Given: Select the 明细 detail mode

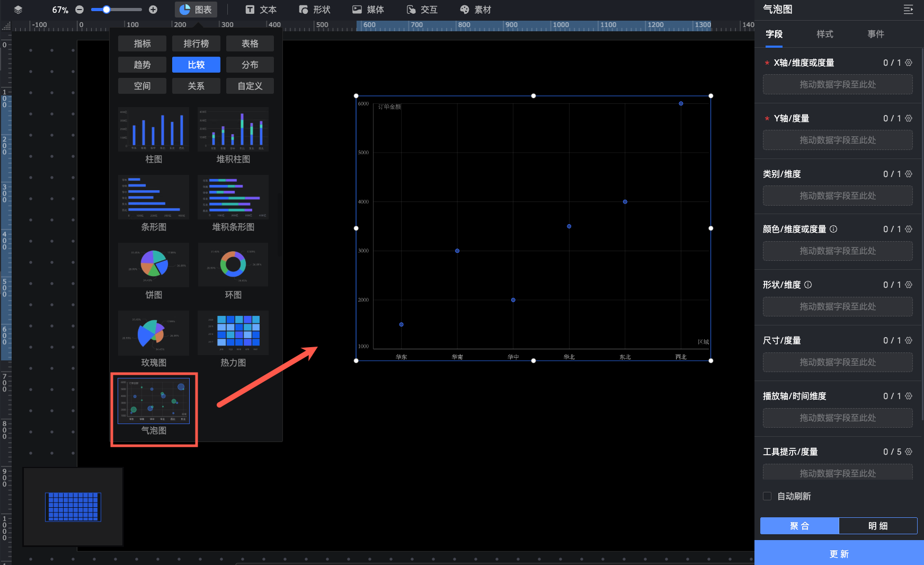Looking at the screenshot, I should coord(878,526).
